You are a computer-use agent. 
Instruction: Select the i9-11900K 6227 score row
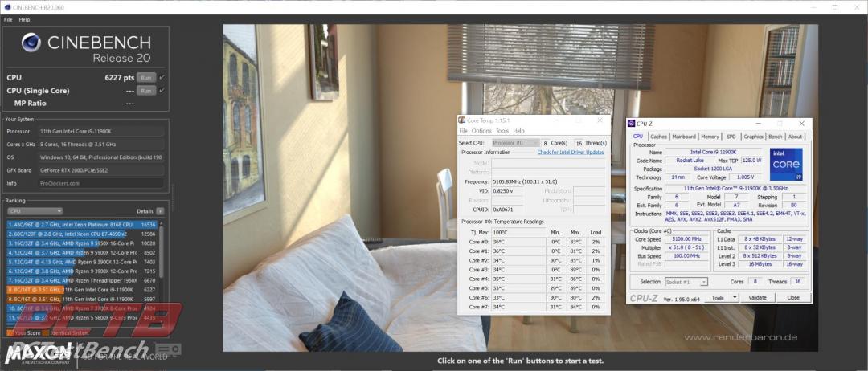(82, 290)
